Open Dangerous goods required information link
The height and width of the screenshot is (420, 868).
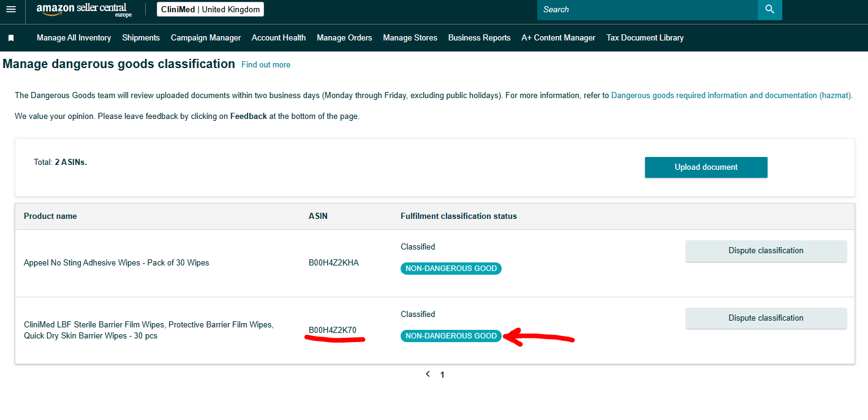point(731,96)
